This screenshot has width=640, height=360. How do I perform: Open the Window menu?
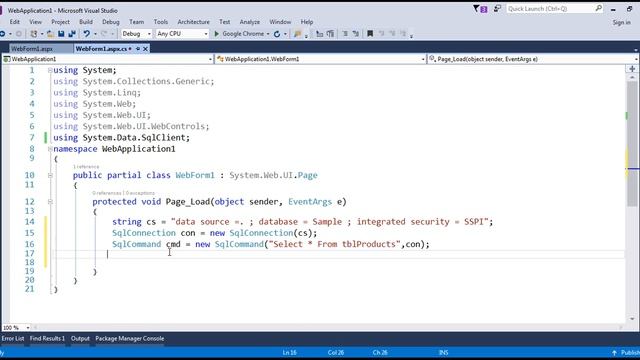point(280,22)
